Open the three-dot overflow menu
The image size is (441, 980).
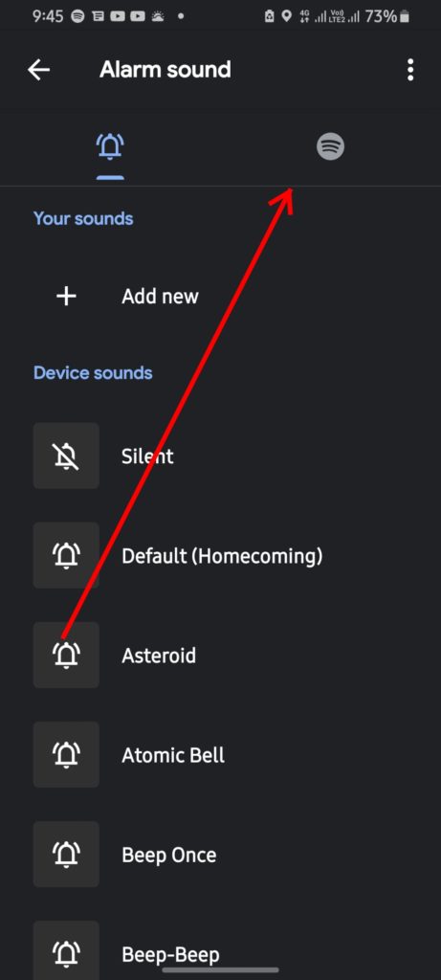coord(410,70)
